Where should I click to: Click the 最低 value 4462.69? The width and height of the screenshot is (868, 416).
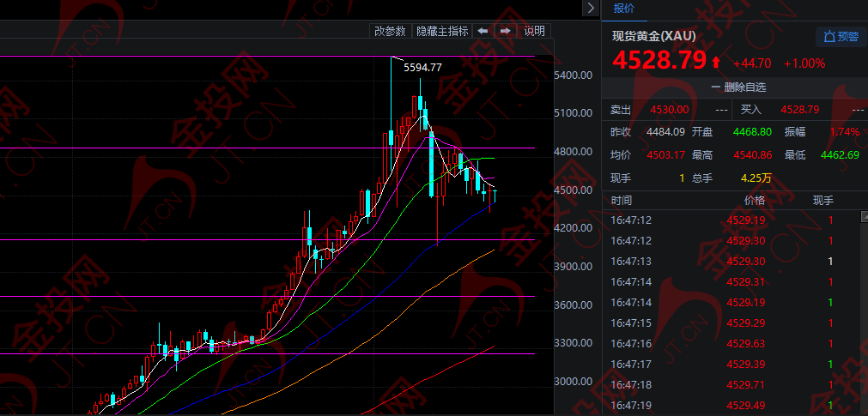841,155
